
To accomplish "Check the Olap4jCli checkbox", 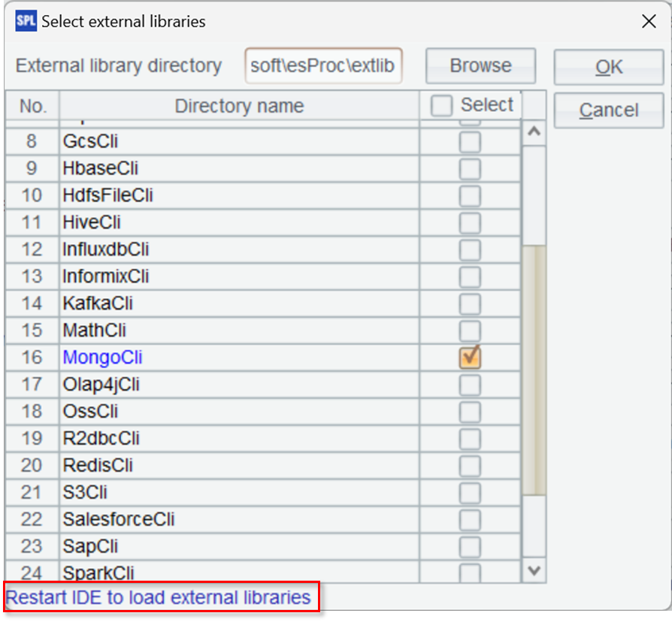I will (470, 385).
